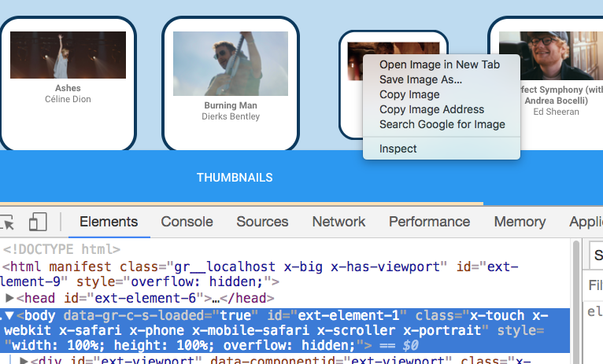Click the Burning Man thumbnail image
This screenshot has width=603, height=364.
(x=231, y=64)
